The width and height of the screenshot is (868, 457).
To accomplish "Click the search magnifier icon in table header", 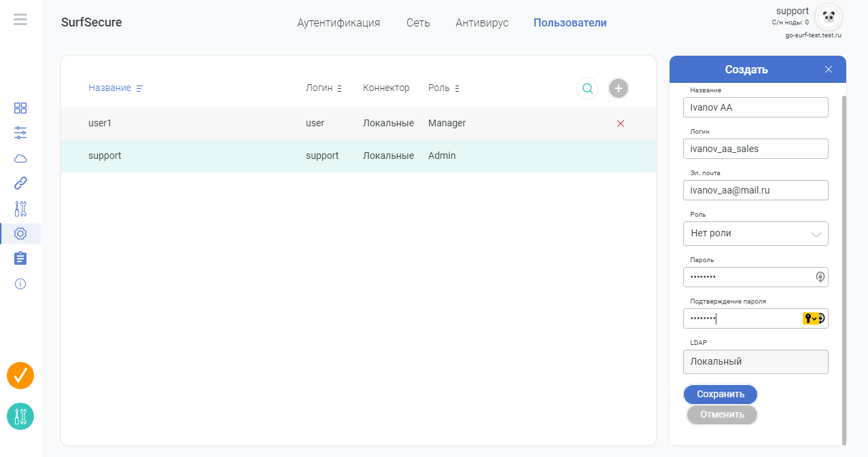I will click(x=587, y=88).
